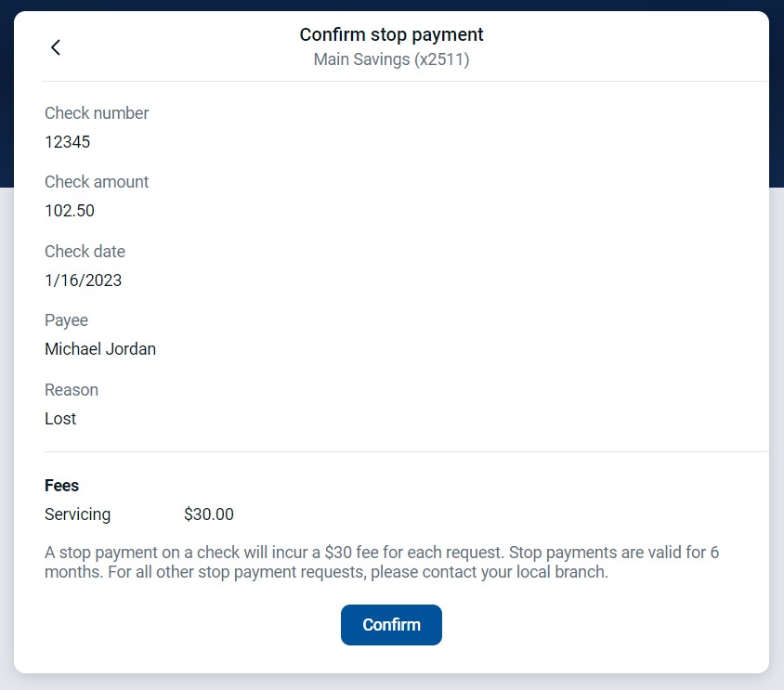The height and width of the screenshot is (690, 784).
Task: Click the amount 102.50
Action: tap(70, 211)
